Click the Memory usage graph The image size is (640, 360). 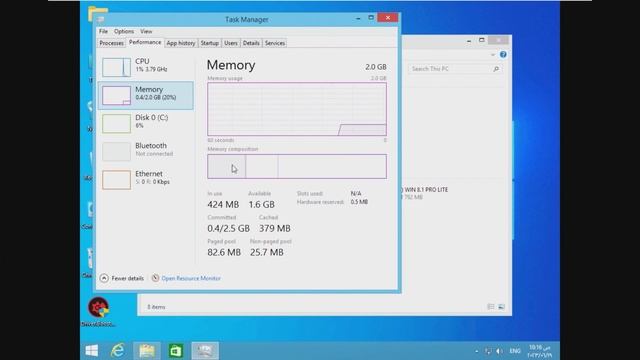pyautogui.click(x=297, y=109)
